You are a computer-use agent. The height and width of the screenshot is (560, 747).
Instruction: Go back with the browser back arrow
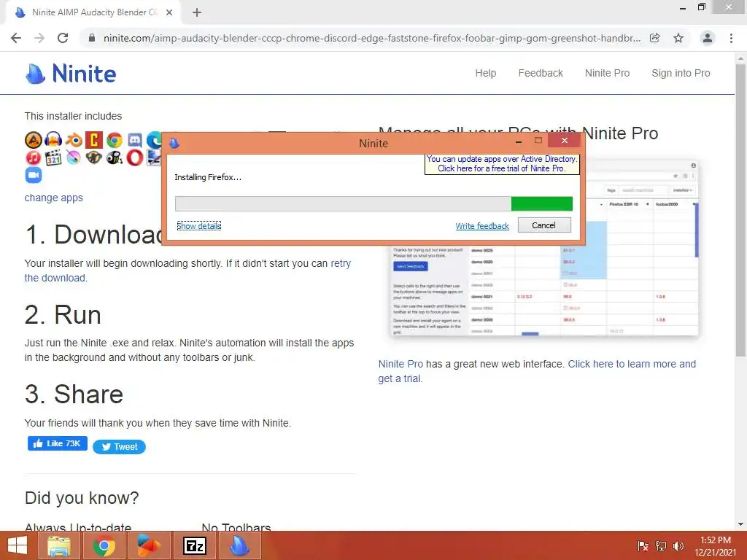(16, 38)
